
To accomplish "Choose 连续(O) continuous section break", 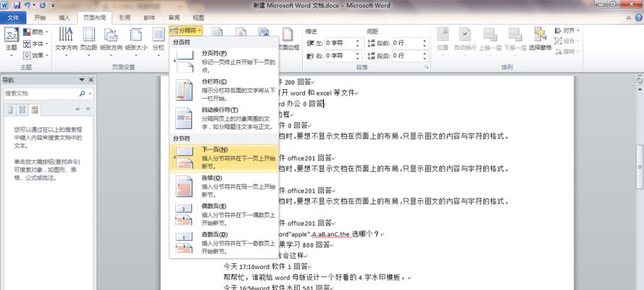I will 225,186.
